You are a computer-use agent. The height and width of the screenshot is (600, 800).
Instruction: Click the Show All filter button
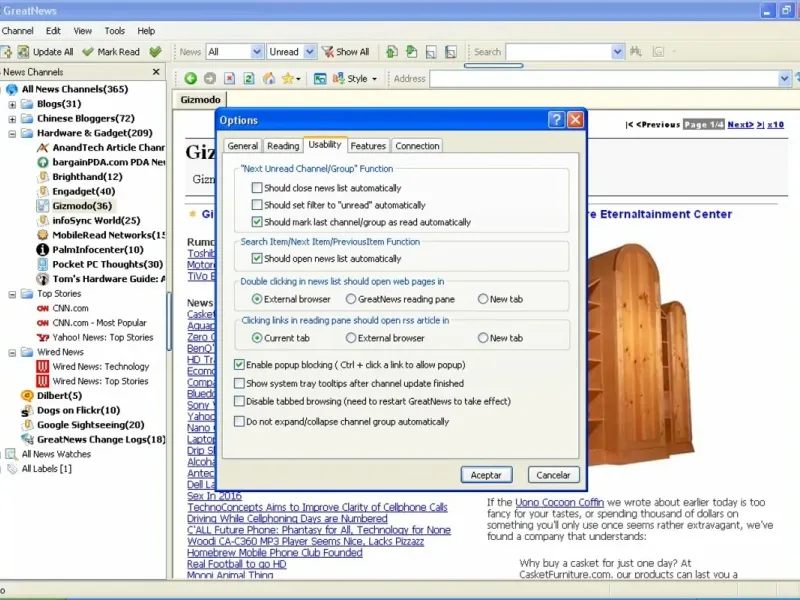click(345, 52)
